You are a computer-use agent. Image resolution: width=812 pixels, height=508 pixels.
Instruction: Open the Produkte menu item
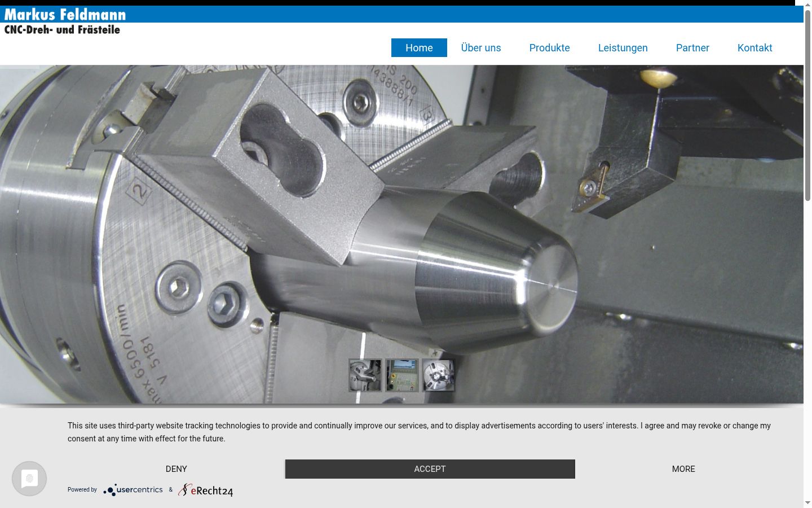click(550, 48)
